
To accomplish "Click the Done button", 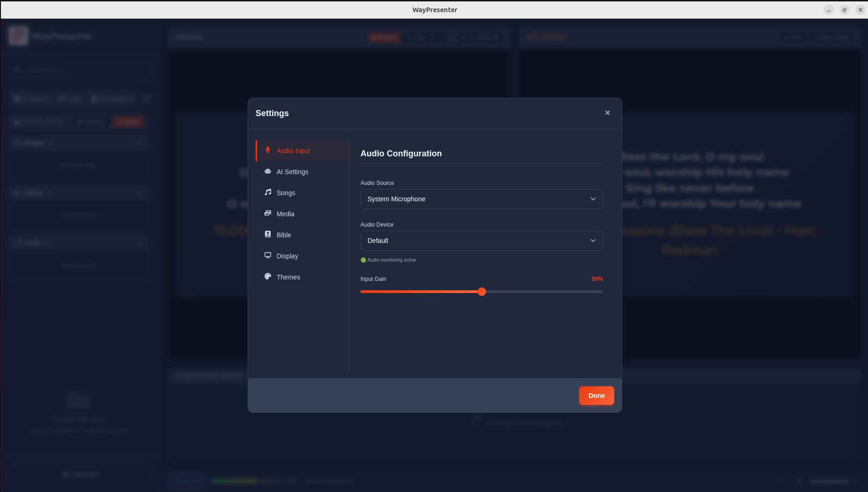I will coord(596,395).
